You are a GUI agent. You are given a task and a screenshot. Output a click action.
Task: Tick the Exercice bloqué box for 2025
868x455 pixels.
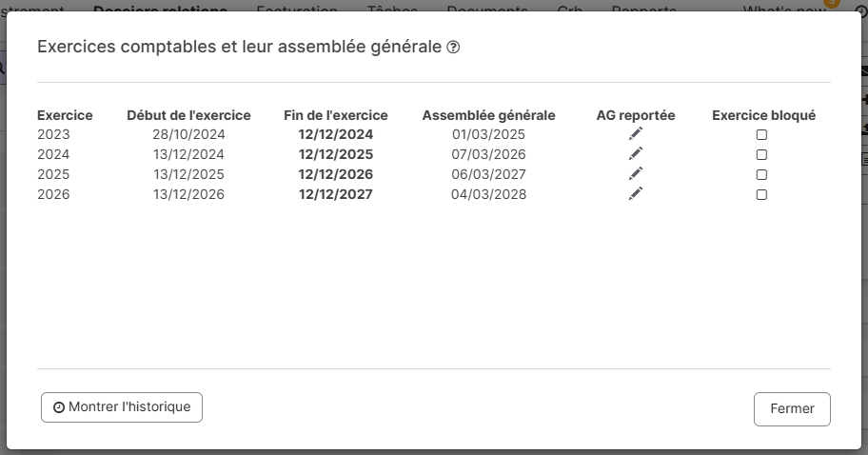[x=761, y=175]
